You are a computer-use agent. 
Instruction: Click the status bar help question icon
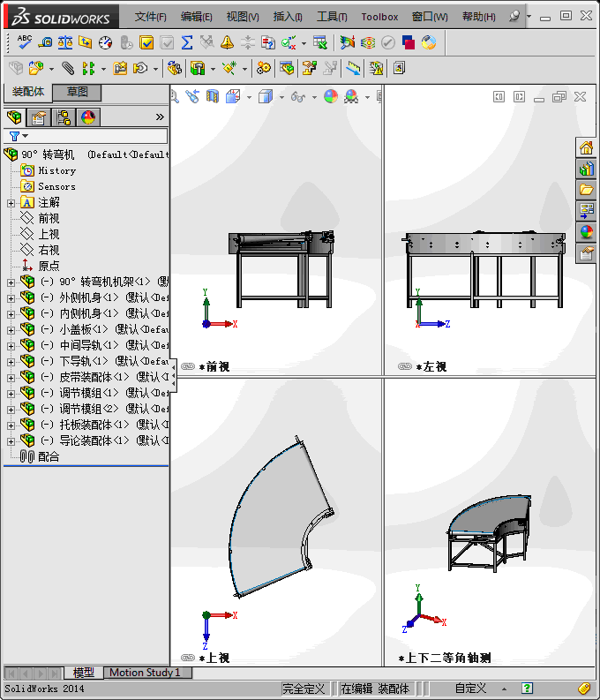[x=527, y=689]
